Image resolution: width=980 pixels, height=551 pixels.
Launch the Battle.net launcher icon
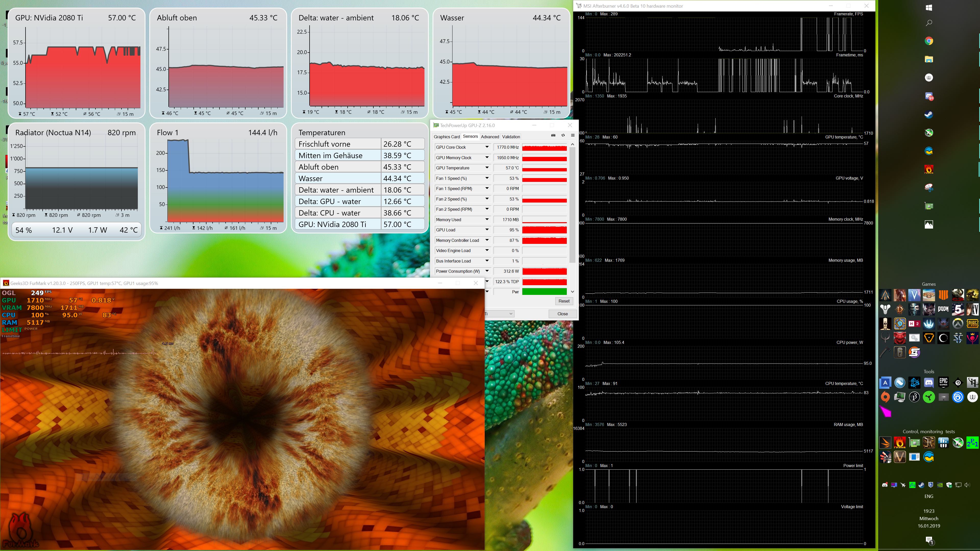tap(914, 383)
